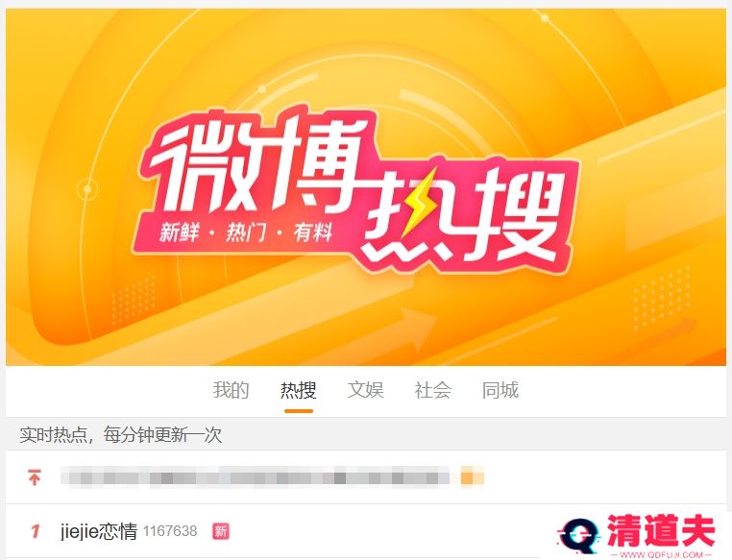Open the 我的 tab
This screenshot has width=732, height=560.
point(231,390)
